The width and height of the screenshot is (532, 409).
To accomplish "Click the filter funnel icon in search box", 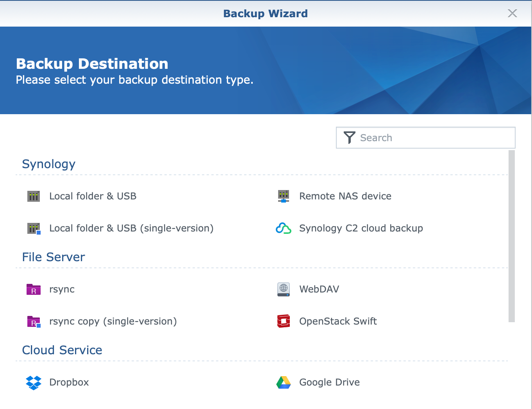I will pos(349,138).
